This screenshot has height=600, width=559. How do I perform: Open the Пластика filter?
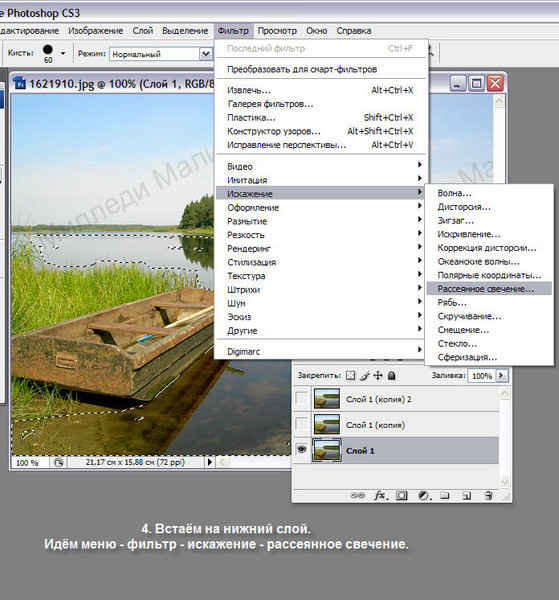[321, 117]
